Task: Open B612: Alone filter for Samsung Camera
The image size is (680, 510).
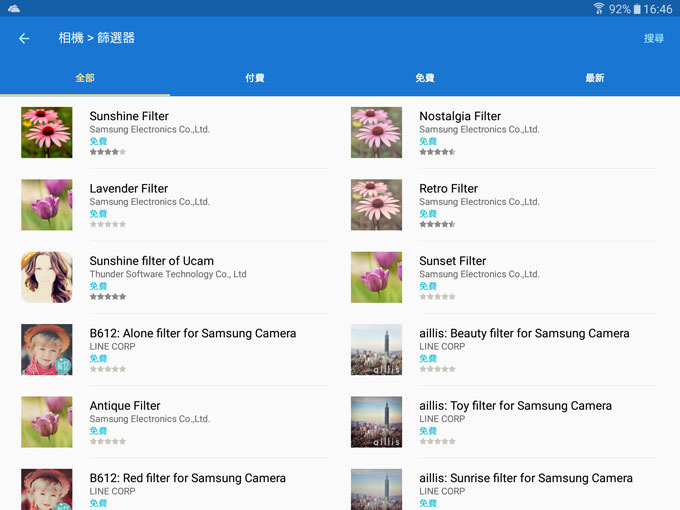Action: [x=193, y=333]
